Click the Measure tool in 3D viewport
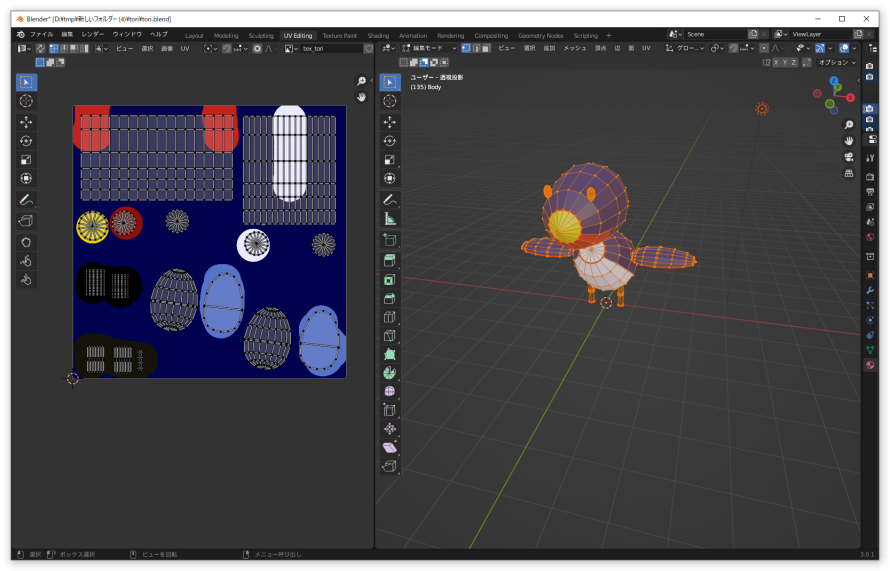The height and width of the screenshot is (571, 890). 390,218
